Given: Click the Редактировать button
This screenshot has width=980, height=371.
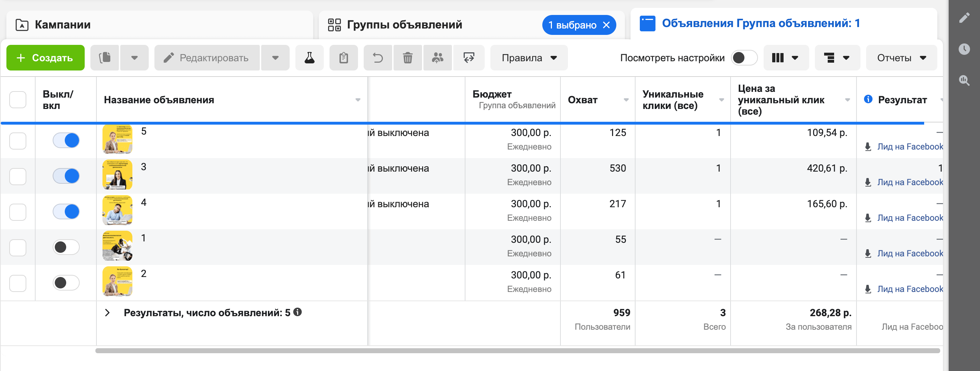Looking at the screenshot, I should click(207, 58).
